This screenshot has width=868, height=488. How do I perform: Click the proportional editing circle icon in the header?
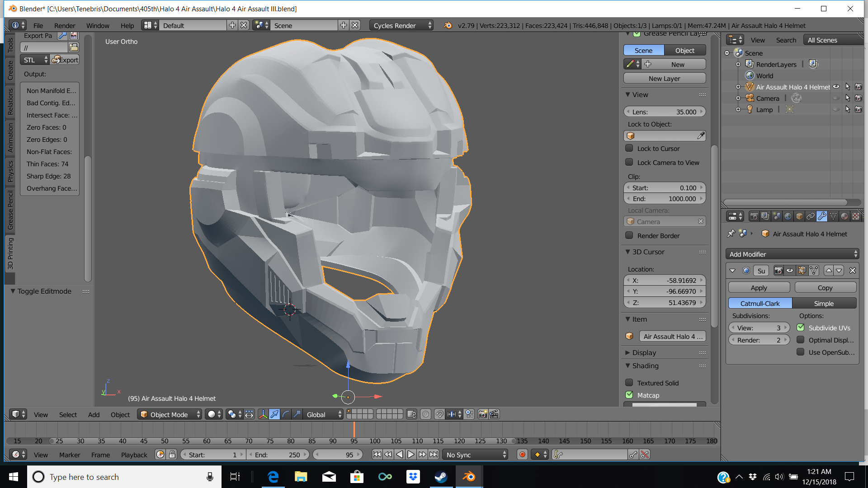tap(425, 414)
